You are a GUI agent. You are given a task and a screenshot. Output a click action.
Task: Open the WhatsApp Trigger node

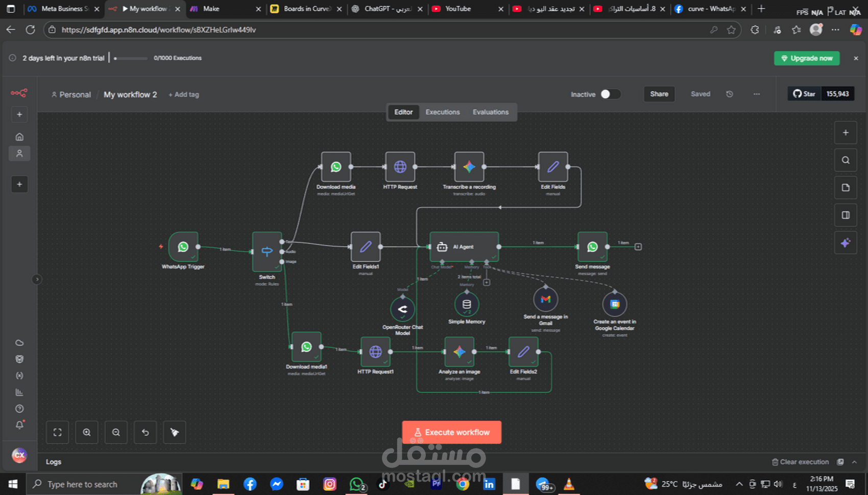(183, 247)
